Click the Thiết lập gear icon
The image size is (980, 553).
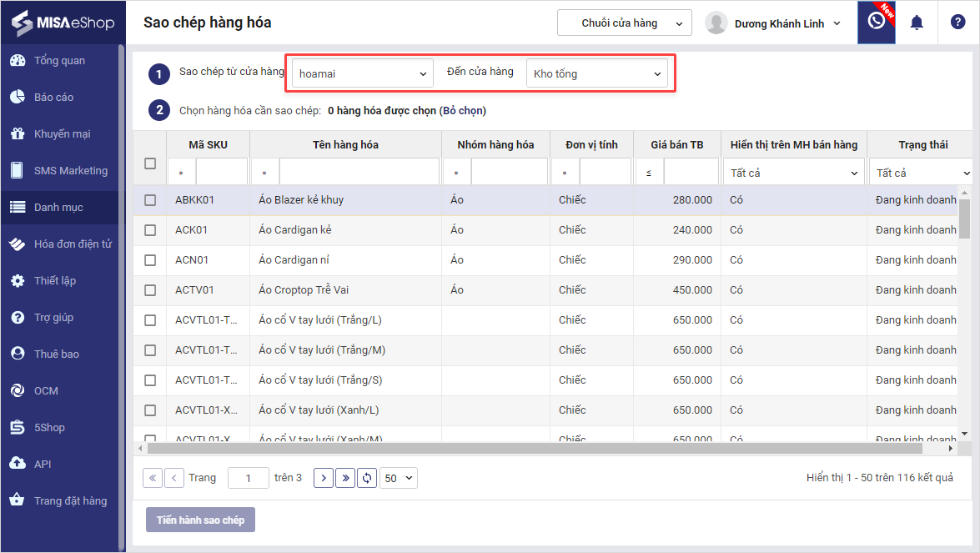(x=17, y=280)
